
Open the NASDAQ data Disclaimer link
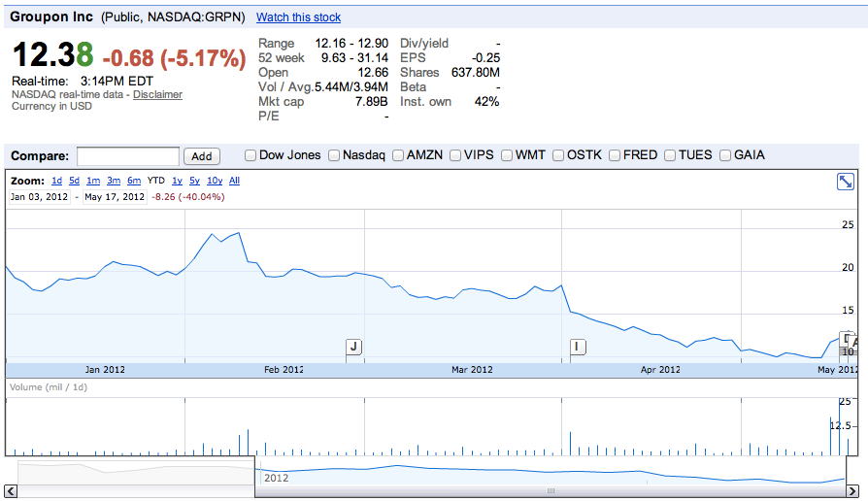(157, 94)
